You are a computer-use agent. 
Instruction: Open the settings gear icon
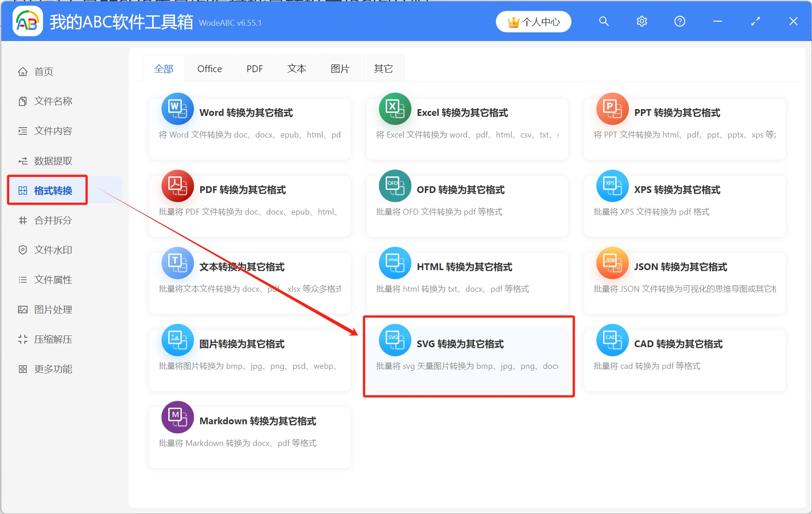pos(641,21)
